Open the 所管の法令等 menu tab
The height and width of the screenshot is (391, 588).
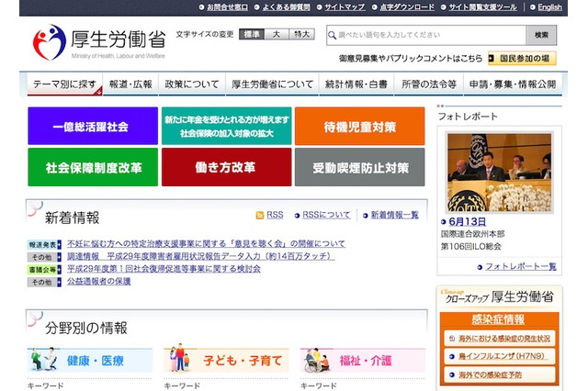point(429,84)
